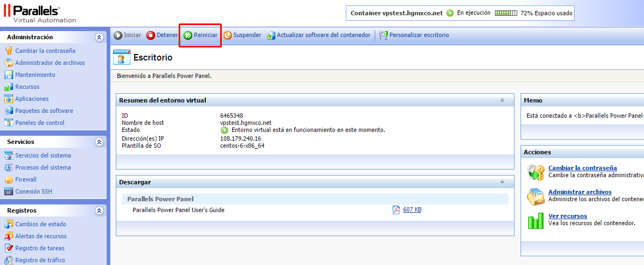This screenshot has height=265, width=644.
Task: Click the Aplicaciones icon in sidebar
Action: point(9,99)
